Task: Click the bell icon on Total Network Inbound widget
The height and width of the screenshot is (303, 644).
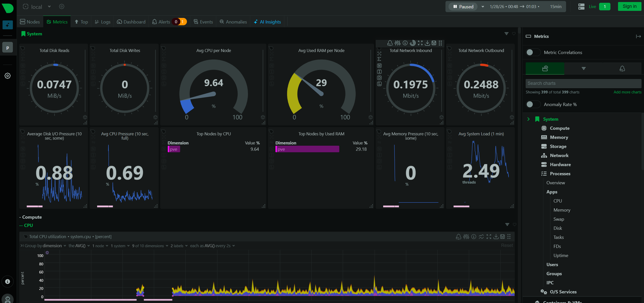Action: coord(390,43)
